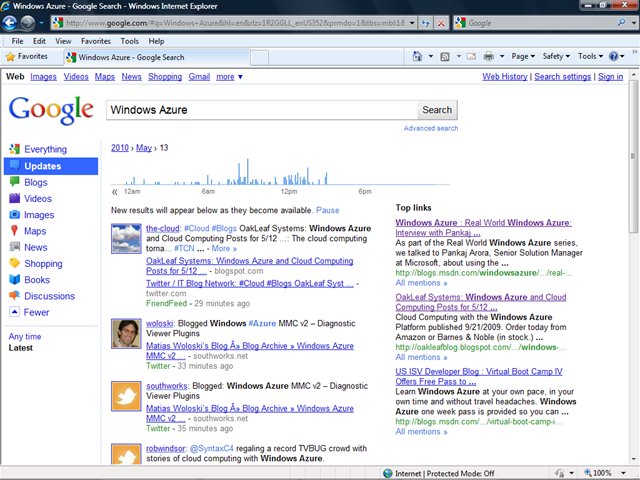Click the Shopping tag icon
Viewport: 640px width, 480px height.
(x=14, y=264)
